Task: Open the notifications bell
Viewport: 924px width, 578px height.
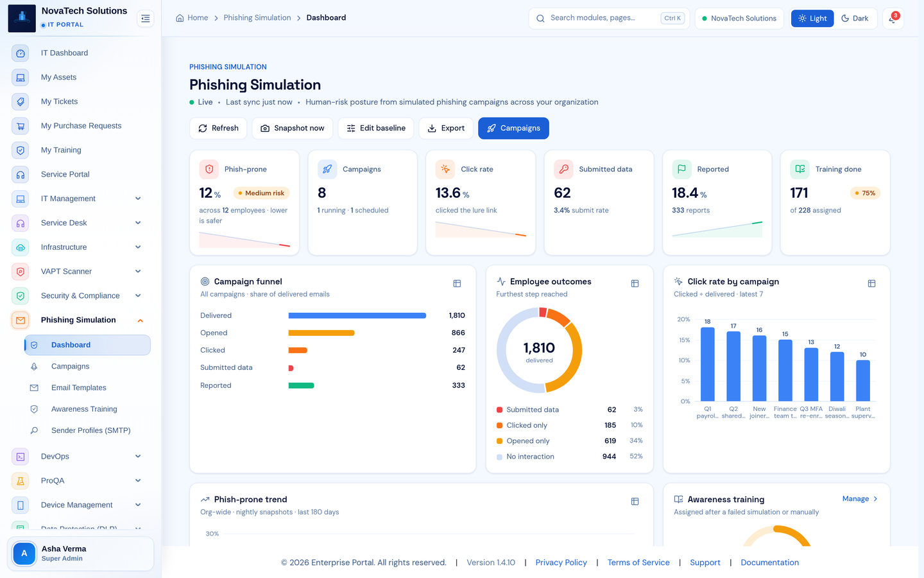Action: click(893, 19)
